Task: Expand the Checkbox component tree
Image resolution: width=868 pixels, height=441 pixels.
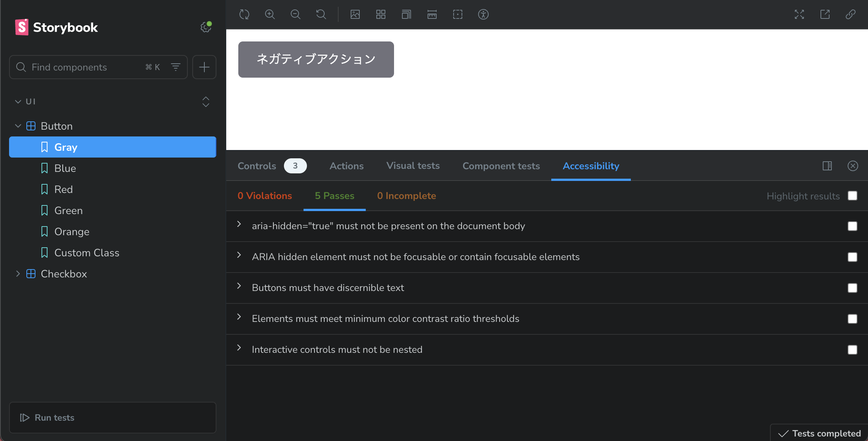Action: click(18, 274)
